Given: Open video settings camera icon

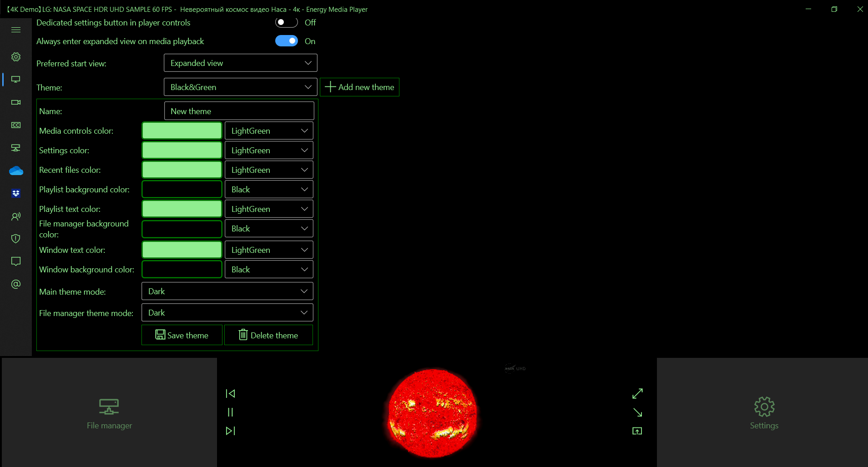Looking at the screenshot, I should (x=16, y=102).
